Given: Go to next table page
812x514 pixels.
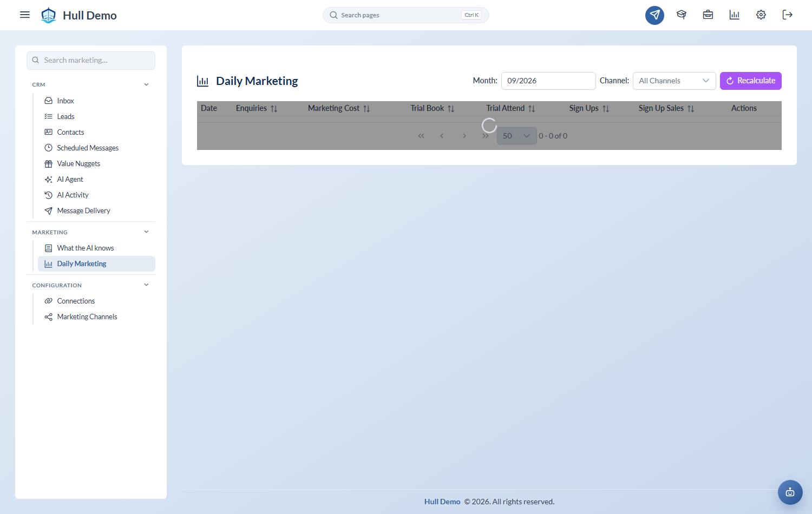Looking at the screenshot, I should click(464, 136).
